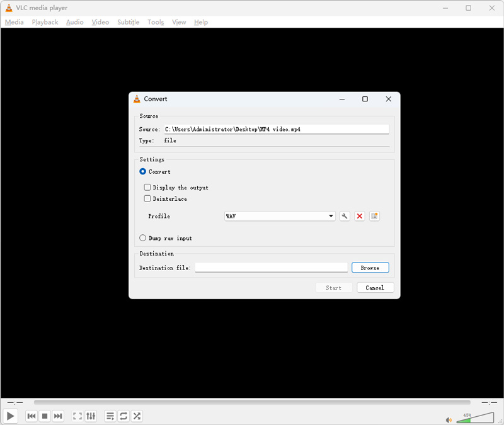
Task: Stop playback with the stop icon
Action: [44, 416]
